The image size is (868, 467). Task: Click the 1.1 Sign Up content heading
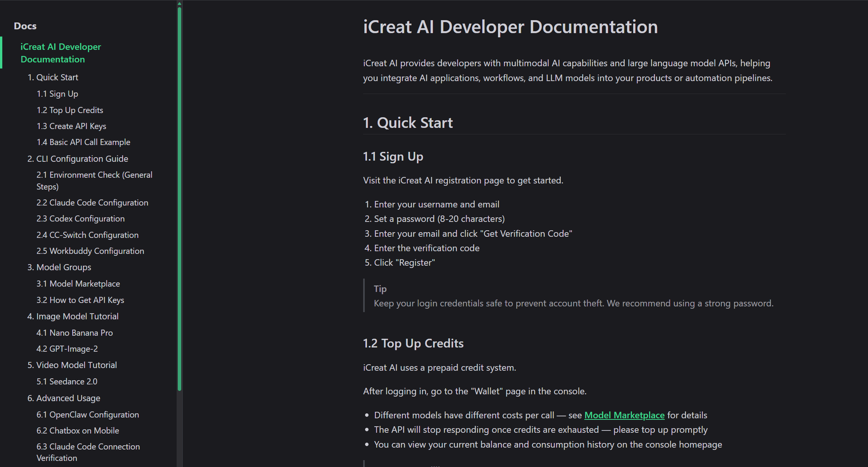pos(393,156)
